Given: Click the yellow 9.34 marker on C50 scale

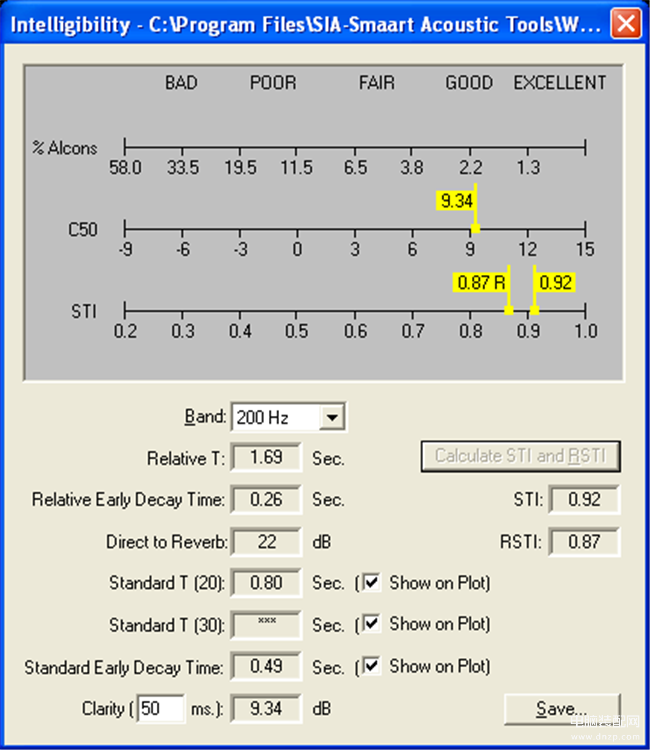Looking at the screenshot, I should click(x=456, y=201).
